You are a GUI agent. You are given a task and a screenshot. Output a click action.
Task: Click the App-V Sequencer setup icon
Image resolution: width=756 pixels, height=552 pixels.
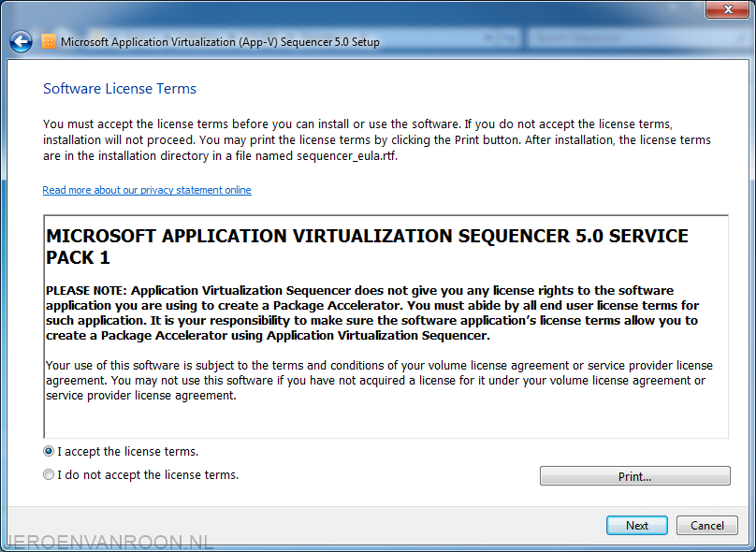pyautogui.click(x=49, y=41)
